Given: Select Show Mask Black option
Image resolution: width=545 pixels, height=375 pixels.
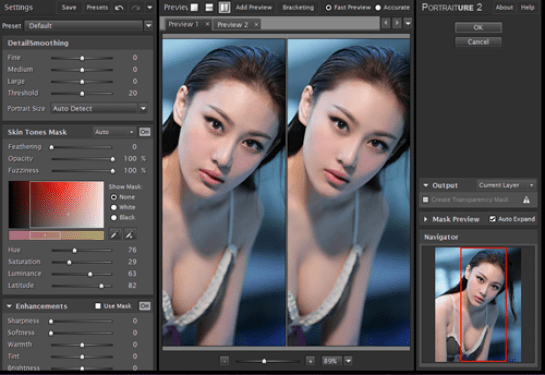Looking at the screenshot, I should [114, 218].
